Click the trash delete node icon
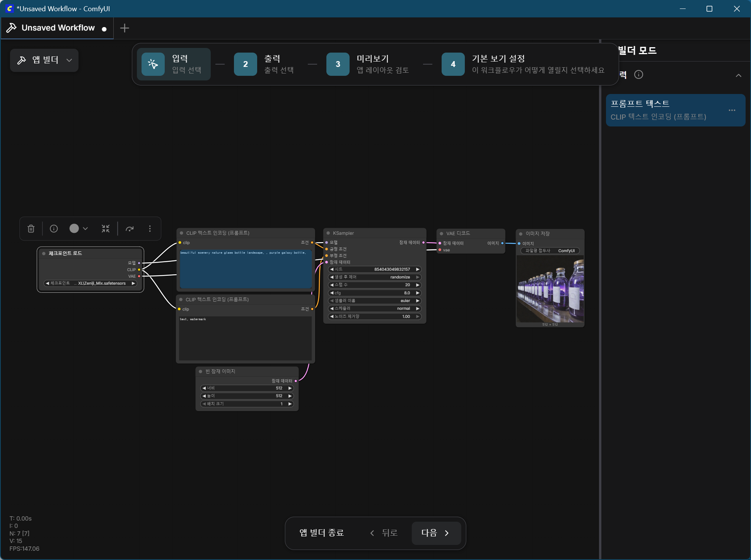 [31, 229]
